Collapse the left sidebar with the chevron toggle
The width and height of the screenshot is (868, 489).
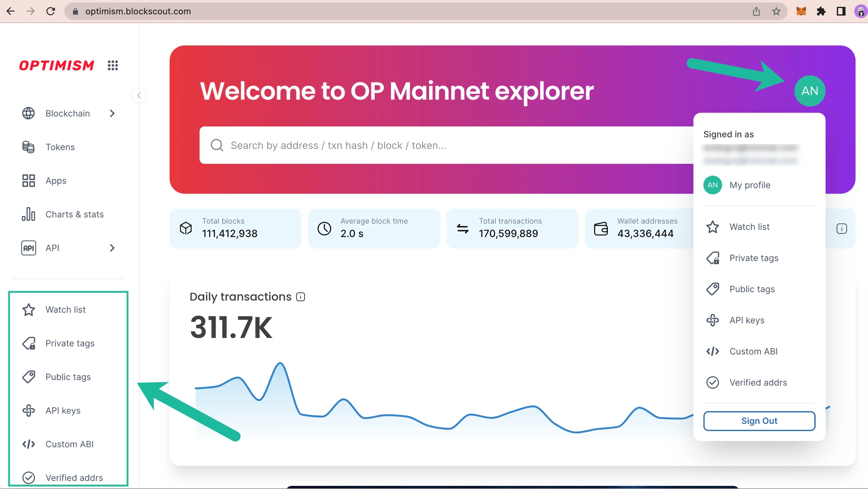[139, 95]
